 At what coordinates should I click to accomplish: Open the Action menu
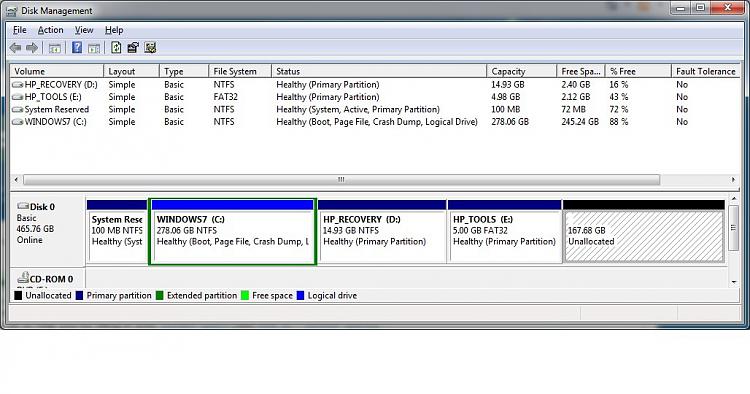coord(50,30)
